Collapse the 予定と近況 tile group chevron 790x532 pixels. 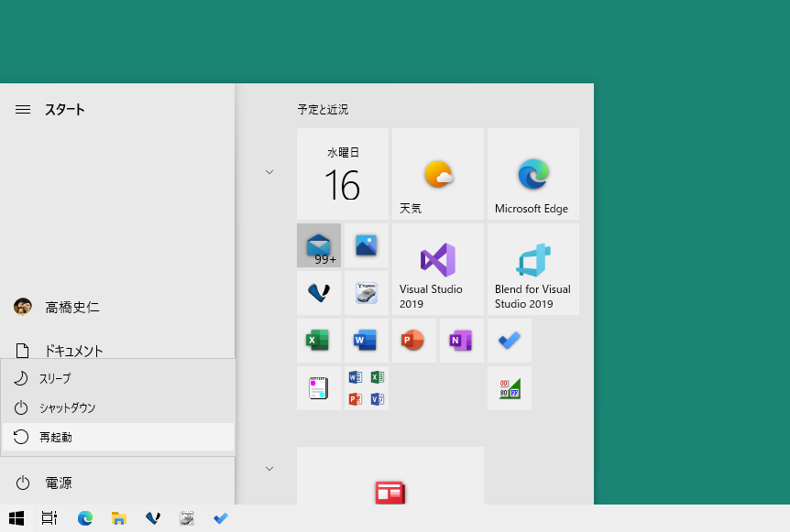(269, 172)
